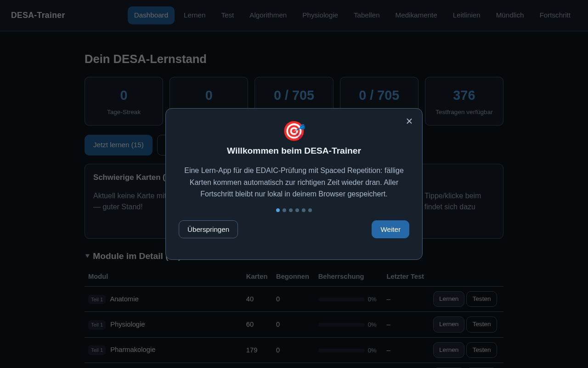The height and width of the screenshot is (368, 588).
Task: Click the Physiologie mastery progress bar
Action: pos(341,325)
